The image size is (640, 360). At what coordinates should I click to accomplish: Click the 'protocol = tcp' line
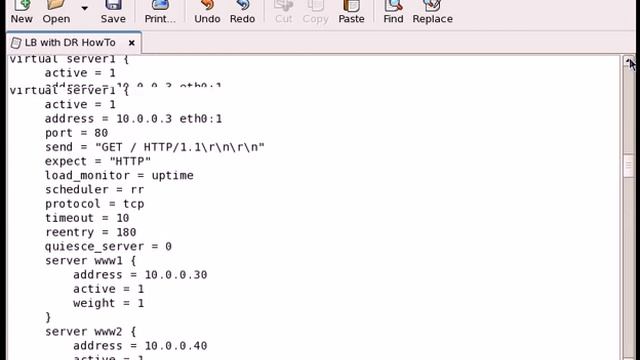click(94, 204)
